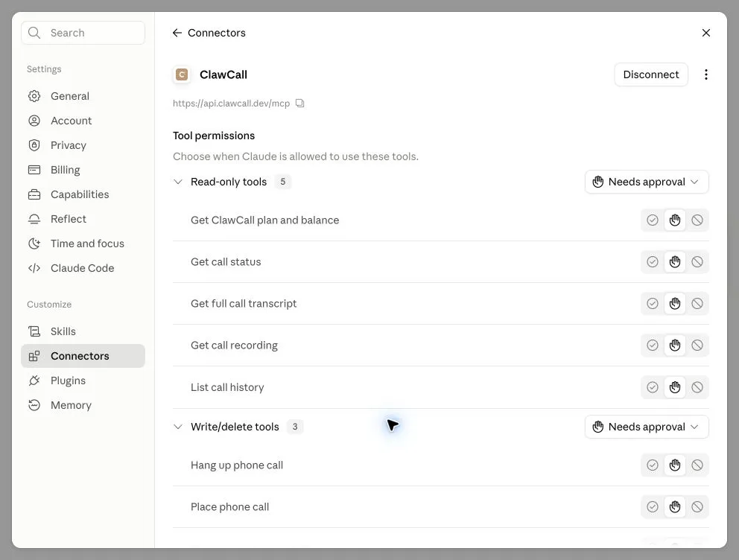This screenshot has height=560, width=739.
Task: Block Get ClawCall plan and balance tool
Action: [x=697, y=220]
